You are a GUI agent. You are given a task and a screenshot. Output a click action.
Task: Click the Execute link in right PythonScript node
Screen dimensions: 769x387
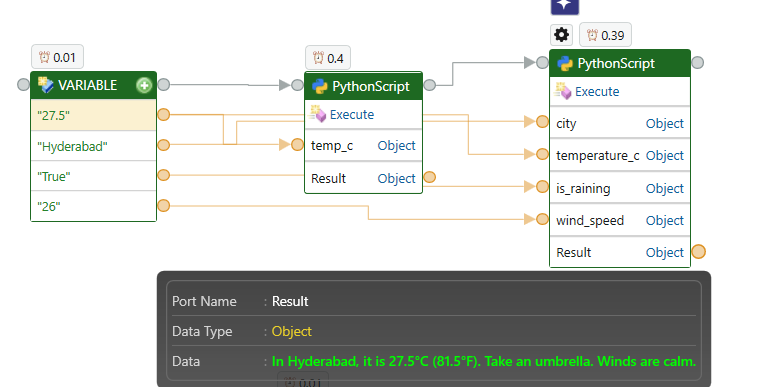pyautogui.click(x=597, y=91)
